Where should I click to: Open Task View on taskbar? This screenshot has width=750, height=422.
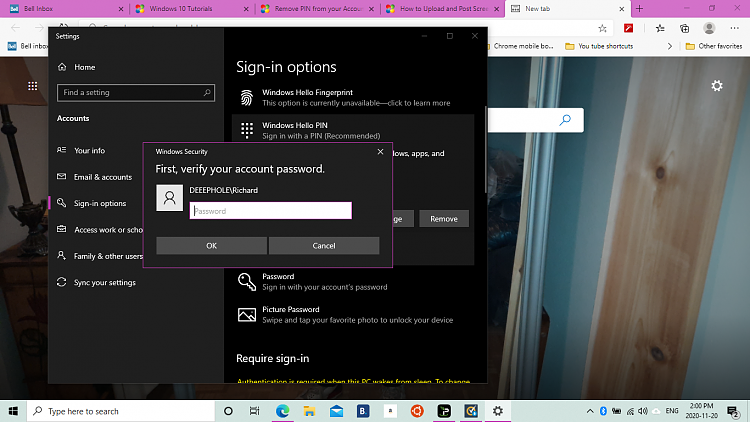[254, 411]
